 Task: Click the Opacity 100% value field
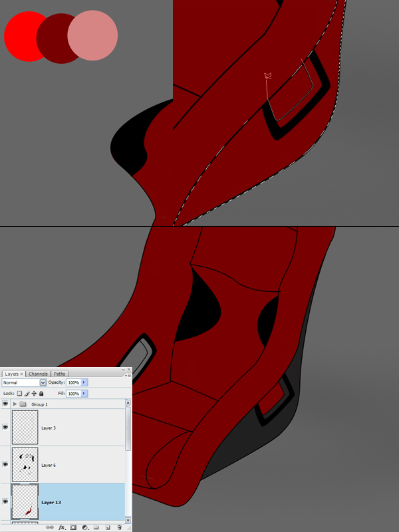pos(73,382)
